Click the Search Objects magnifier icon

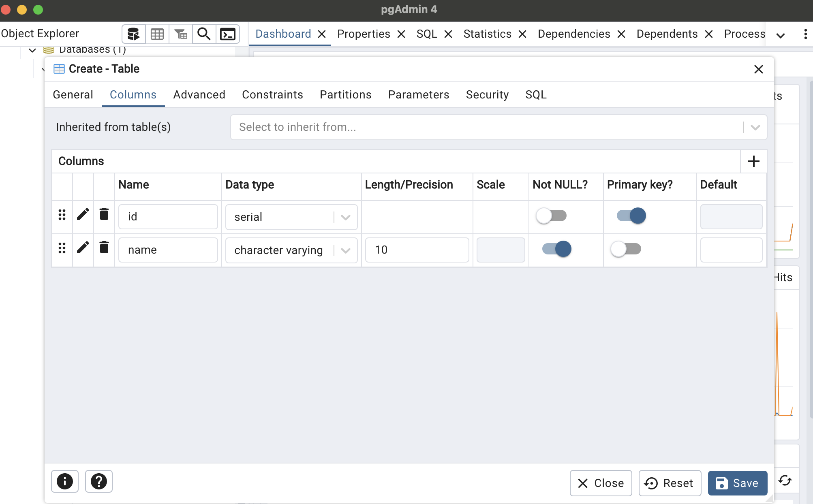click(x=204, y=34)
